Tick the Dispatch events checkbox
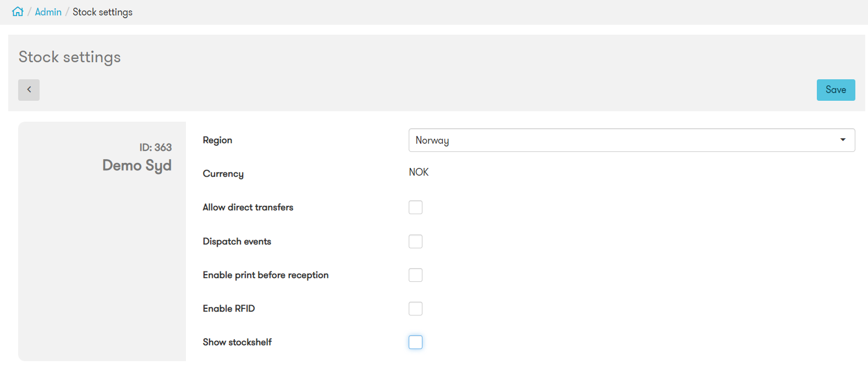The width and height of the screenshot is (868, 381). (x=415, y=242)
